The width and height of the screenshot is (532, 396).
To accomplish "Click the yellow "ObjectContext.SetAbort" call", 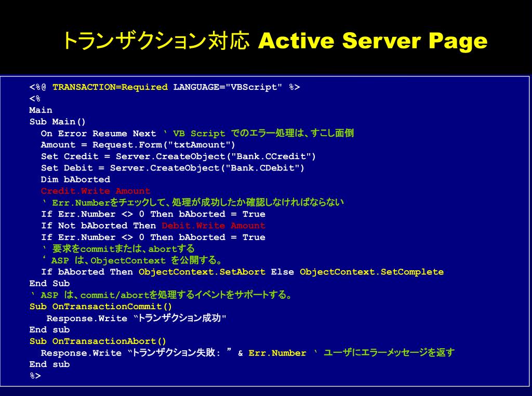I will point(202,272).
